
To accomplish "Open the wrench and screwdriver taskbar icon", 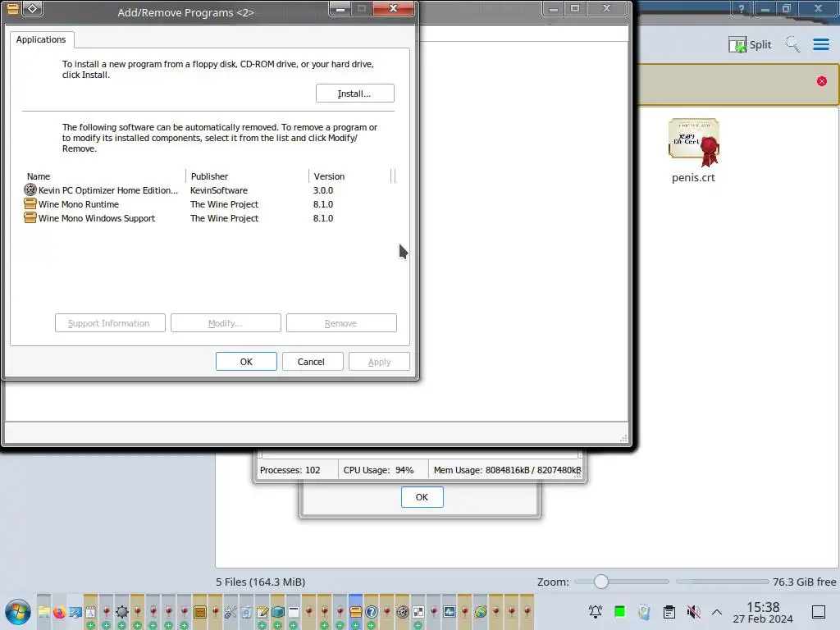I will point(231,612).
